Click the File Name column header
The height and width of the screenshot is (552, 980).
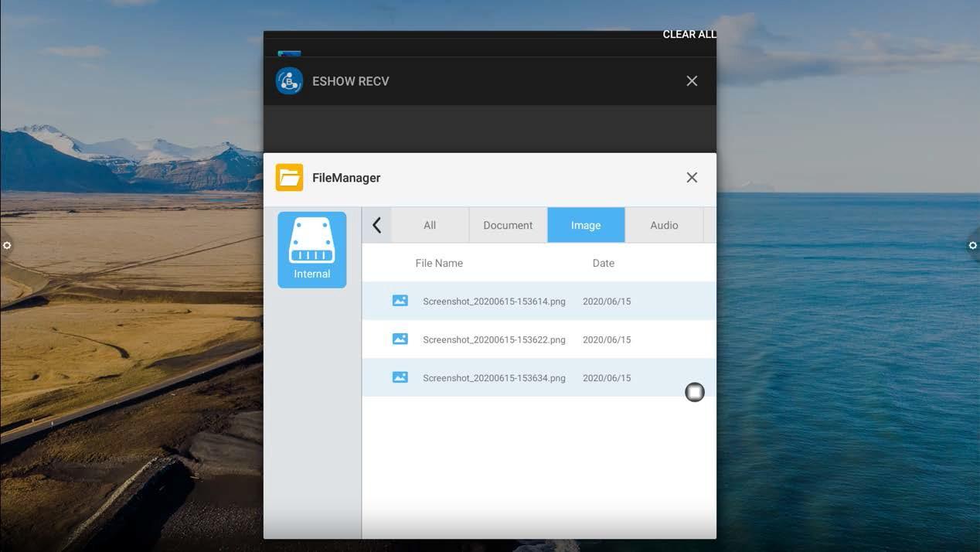point(439,263)
